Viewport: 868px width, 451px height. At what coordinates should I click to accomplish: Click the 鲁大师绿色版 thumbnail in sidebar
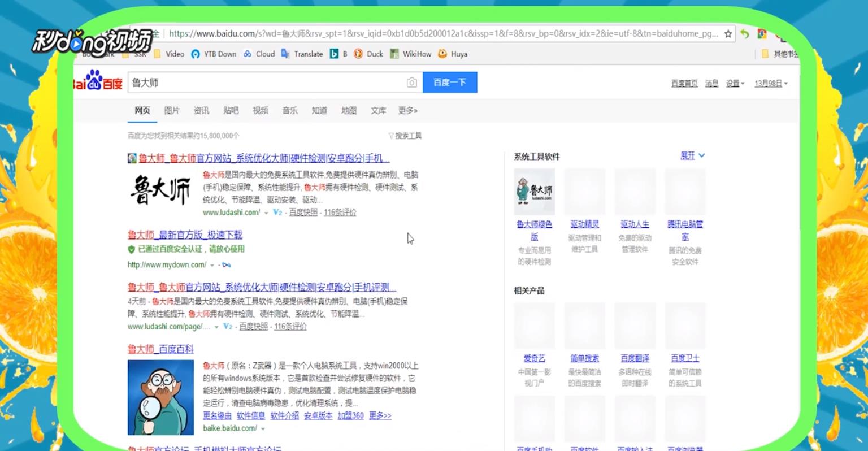(x=535, y=191)
